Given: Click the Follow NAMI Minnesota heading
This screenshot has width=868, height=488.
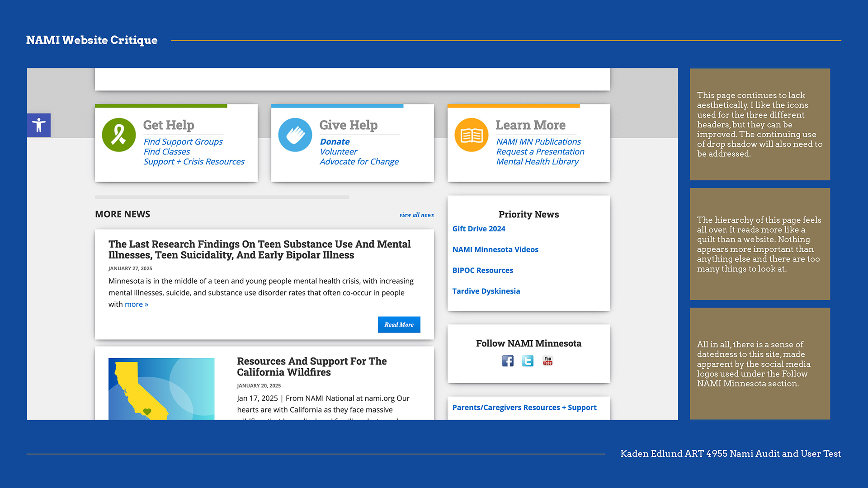Looking at the screenshot, I should click(x=529, y=343).
